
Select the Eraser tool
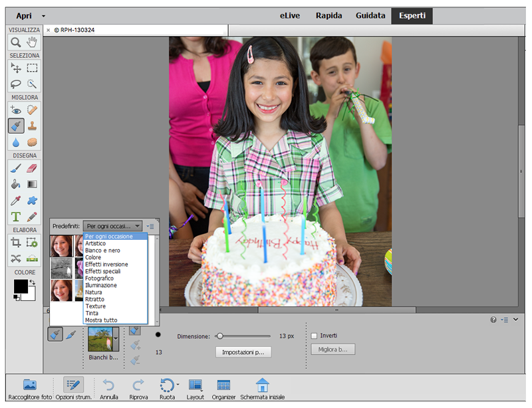coord(32,168)
